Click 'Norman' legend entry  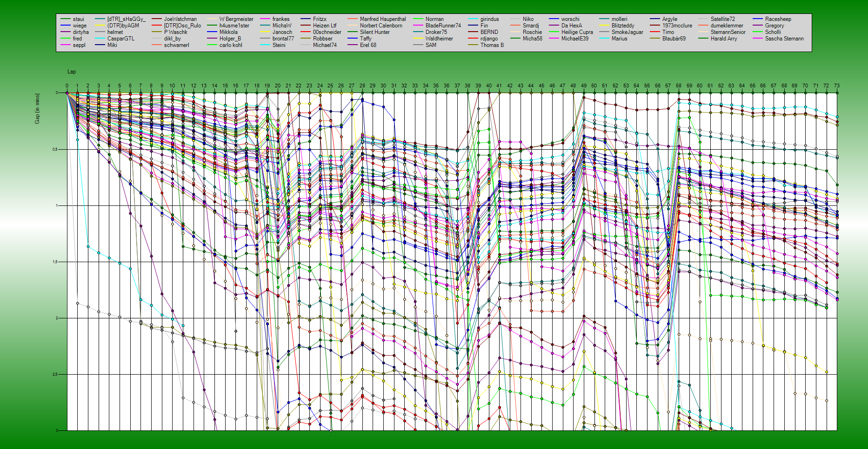tap(428, 19)
